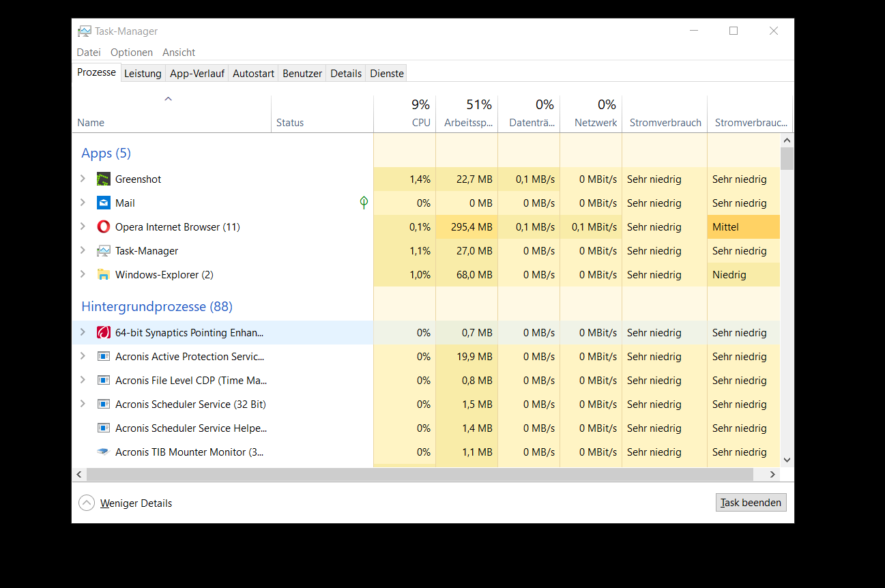Click the Opera Internet Browser icon
Image resolution: width=885 pixels, height=588 pixels.
104,227
